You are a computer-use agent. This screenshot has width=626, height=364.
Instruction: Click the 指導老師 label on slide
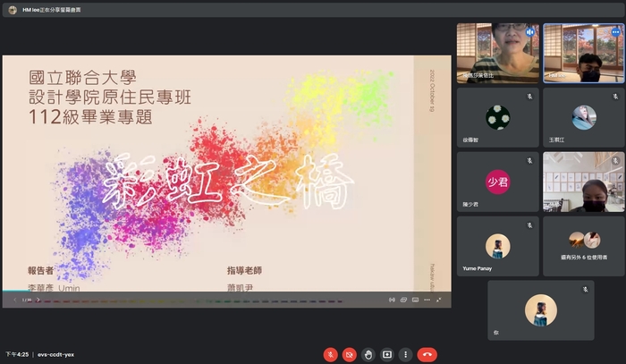[x=244, y=271]
